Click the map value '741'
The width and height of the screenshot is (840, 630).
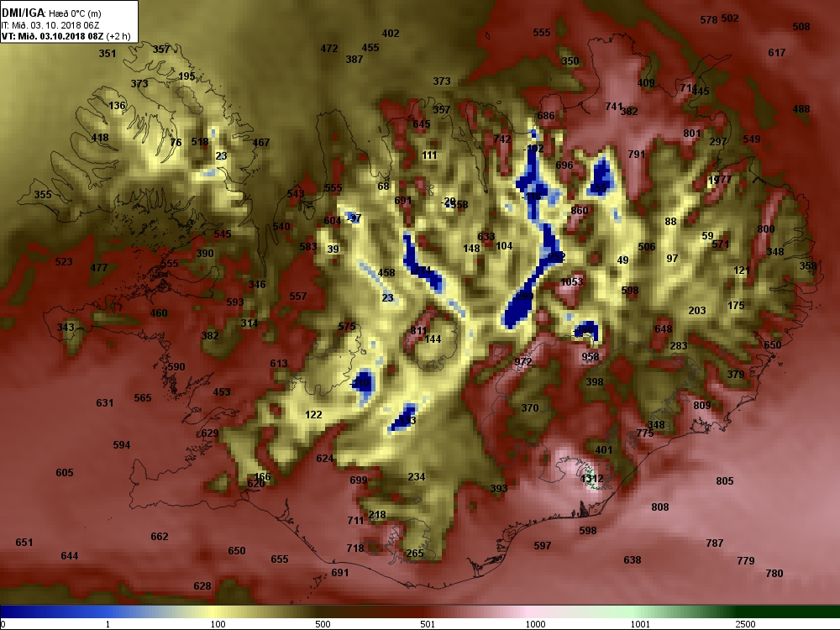[614, 107]
